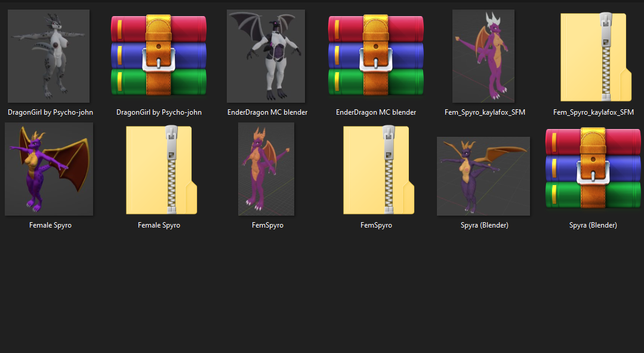Image resolution: width=644 pixels, height=353 pixels.
Task: Select the DragonGirl by Psycho-john image thumbnail
Action: (48, 56)
